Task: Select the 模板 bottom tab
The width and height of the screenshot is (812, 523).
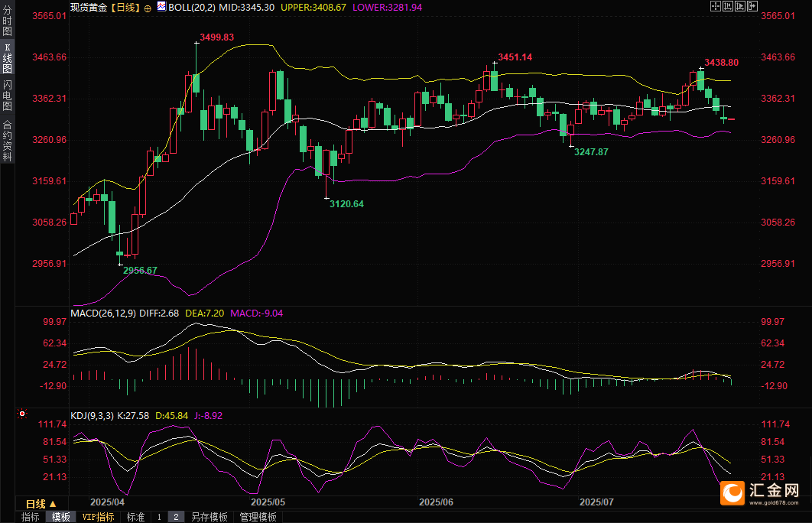Action: click(x=60, y=517)
